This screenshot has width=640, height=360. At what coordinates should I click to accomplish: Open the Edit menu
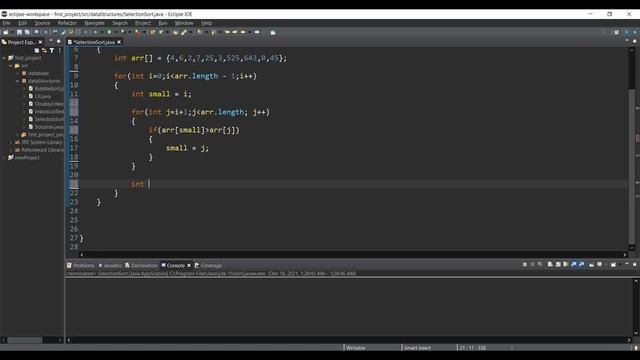(22, 23)
